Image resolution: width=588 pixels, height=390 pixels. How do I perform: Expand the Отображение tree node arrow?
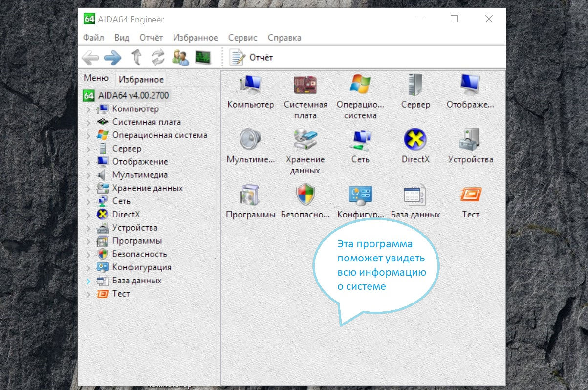88,162
